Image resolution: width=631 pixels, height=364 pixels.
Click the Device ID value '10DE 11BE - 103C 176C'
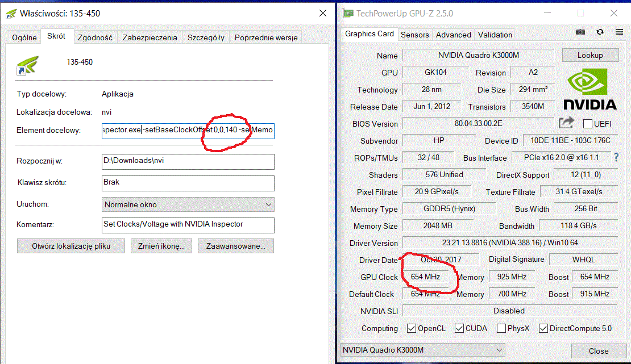coord(570,140)
